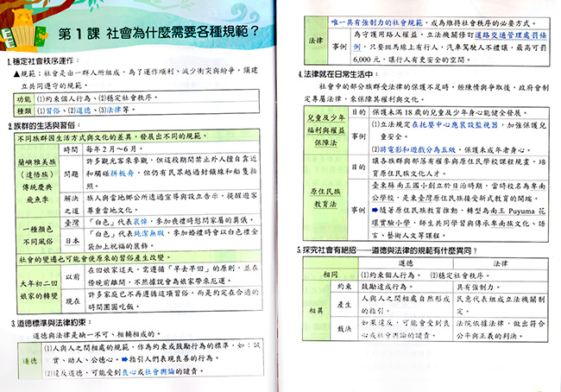The height and width of the screenshot is (392, 561).
Task: Click the blue phrase 將電影和遊戲分為五級
Action: 417,149
